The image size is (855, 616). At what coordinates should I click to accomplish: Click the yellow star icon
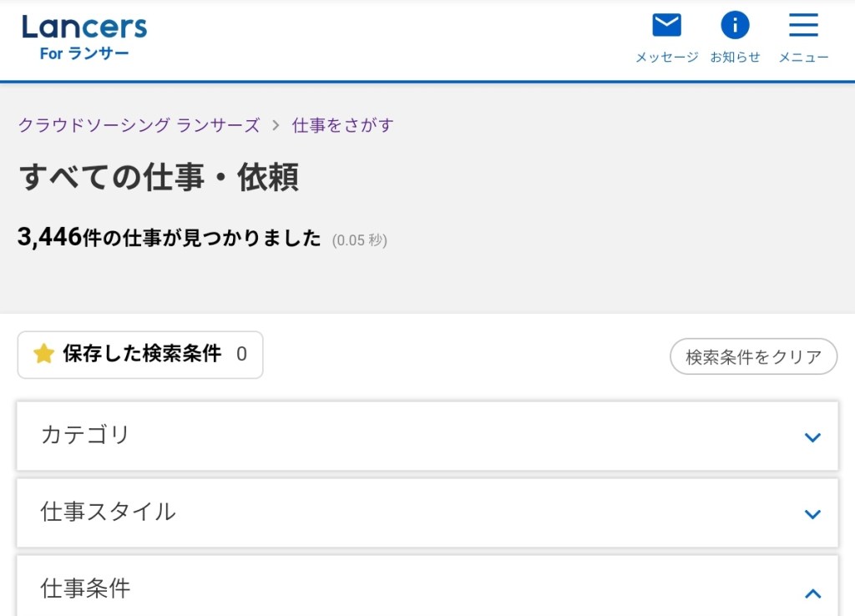point(43,355)
